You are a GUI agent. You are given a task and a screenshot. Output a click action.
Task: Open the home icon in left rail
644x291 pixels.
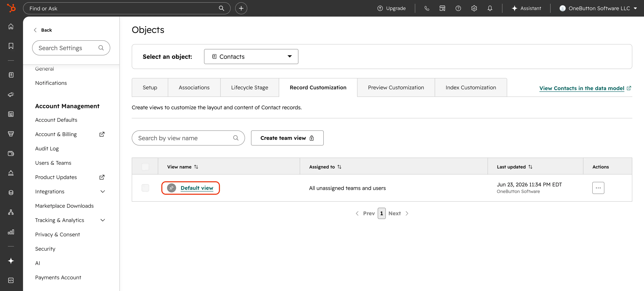[x=11, y=26]
